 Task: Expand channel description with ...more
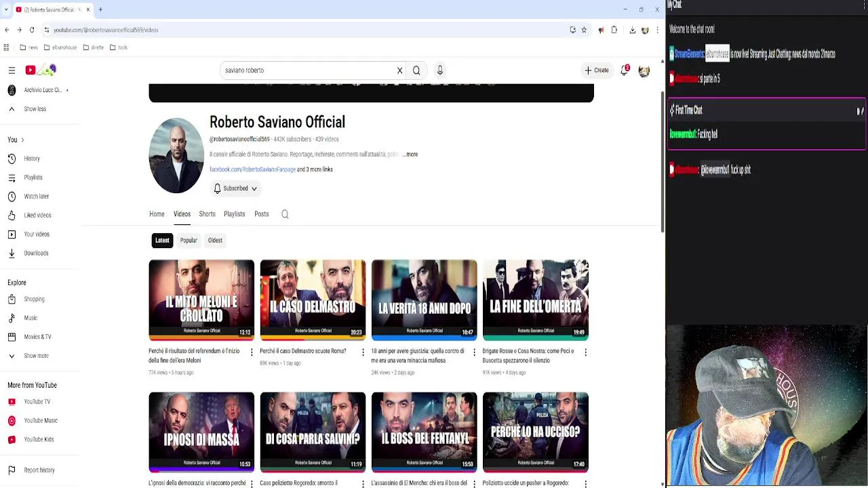[410, 155]
